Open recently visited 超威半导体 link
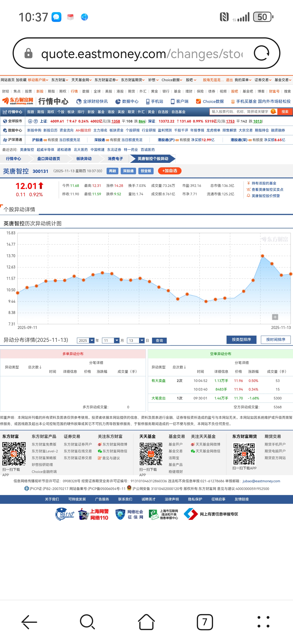Image resolution: width=293 pixels, height=644 pixels. click(x=45, y=150)
